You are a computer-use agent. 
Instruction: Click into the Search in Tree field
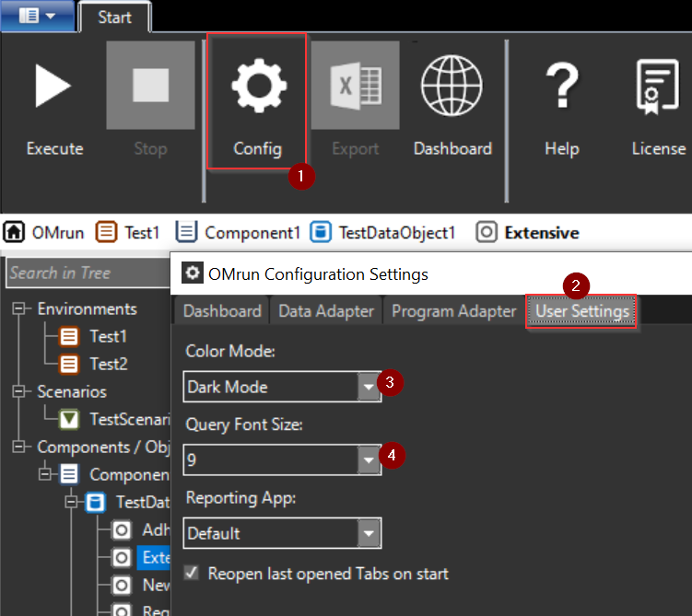[88, 273]
